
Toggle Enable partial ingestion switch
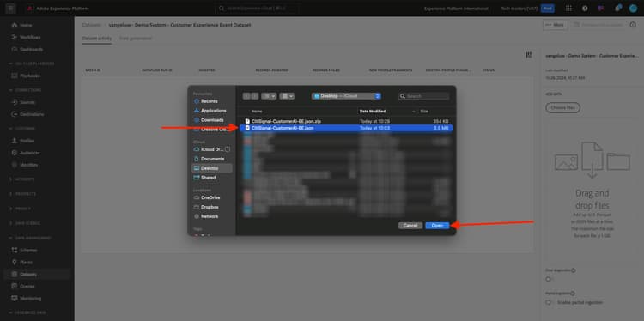[x=549, y=302]
